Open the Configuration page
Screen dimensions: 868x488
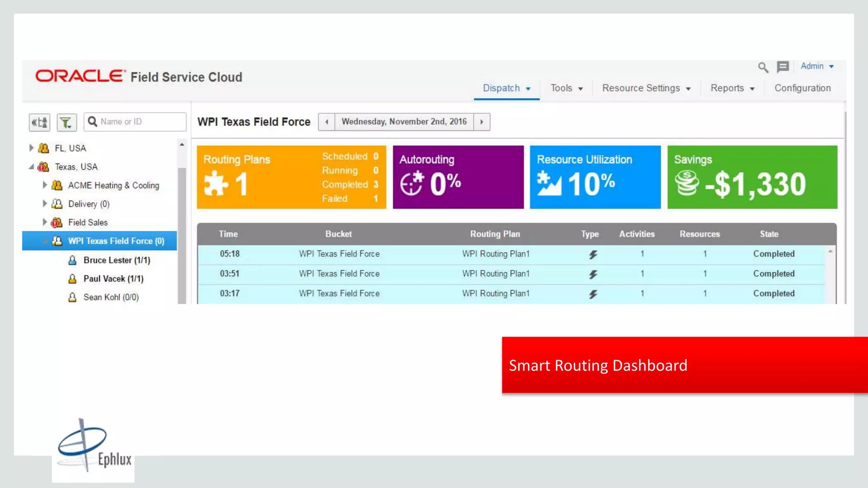[x=802, y=88]
